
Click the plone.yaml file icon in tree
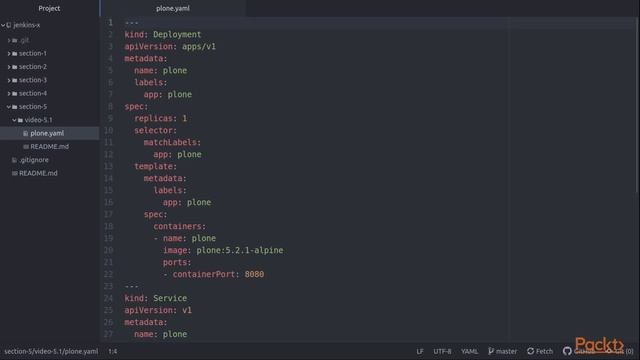point(26,133)
